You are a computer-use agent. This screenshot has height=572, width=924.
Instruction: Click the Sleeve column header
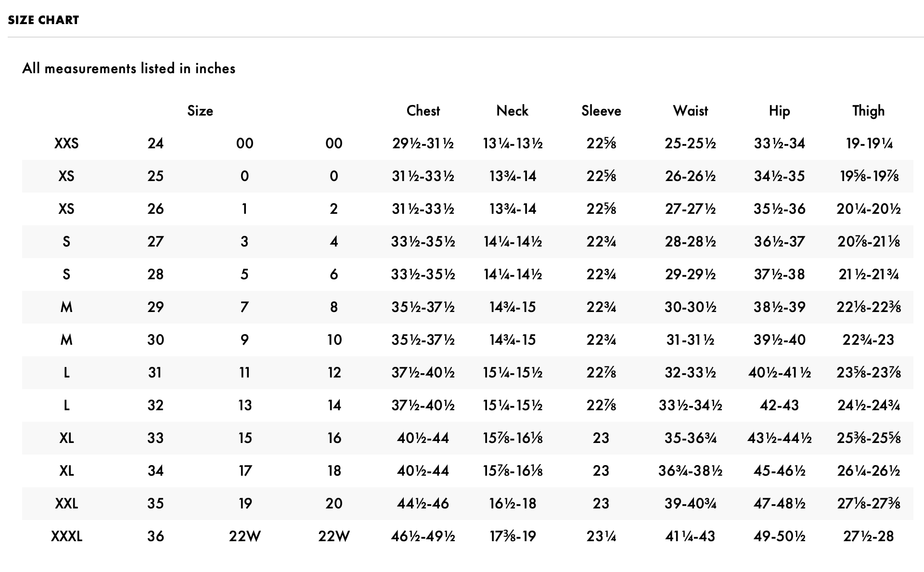[601, 111]
